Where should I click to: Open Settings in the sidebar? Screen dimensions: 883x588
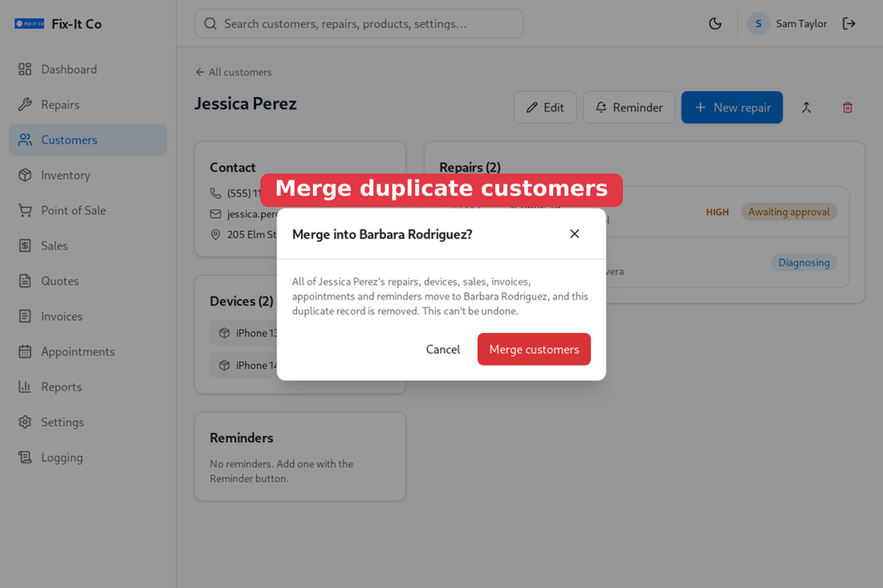point(87,422)
